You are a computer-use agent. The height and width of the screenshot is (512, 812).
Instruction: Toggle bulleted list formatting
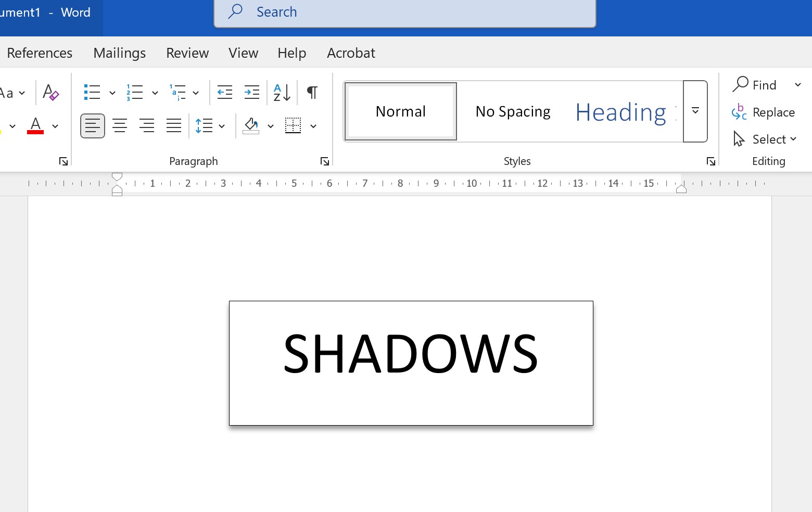tap(92, 92)
